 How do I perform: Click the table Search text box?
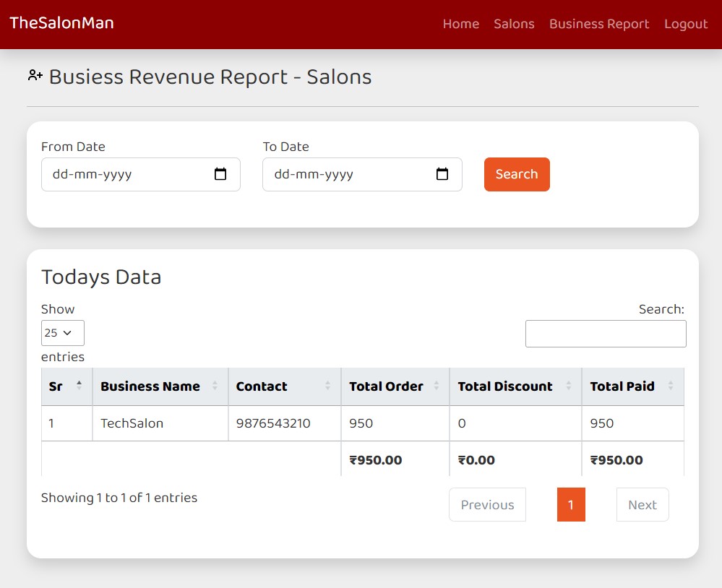click(606, 334)
